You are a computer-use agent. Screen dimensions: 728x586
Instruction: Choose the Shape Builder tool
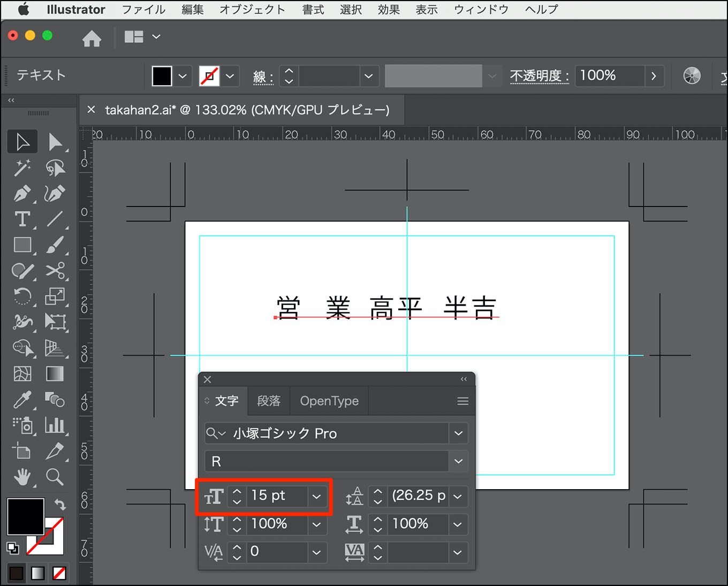pyautogui.click(x=22, y=348)
